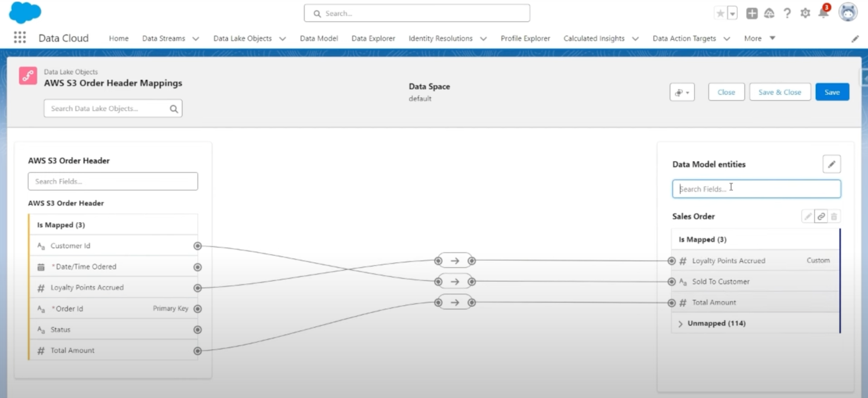Viewport: 868px width, 398px height.
Task: Open the mapping options dropdown button
Action: [682, 92]
